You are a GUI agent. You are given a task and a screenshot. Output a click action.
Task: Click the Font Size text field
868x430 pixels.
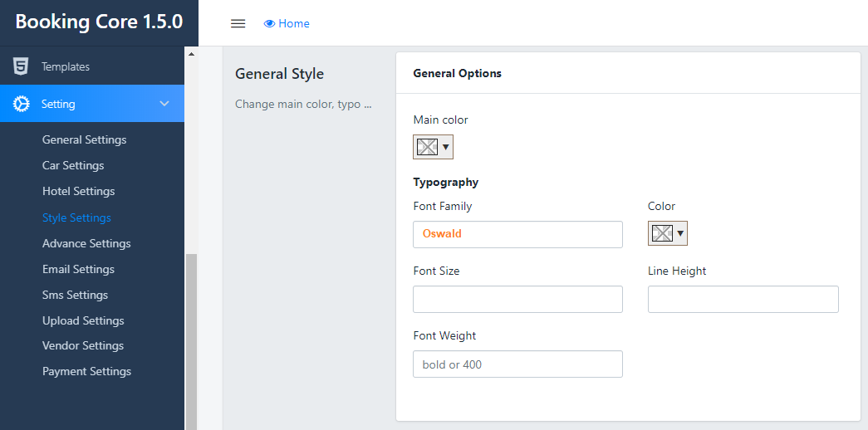[x=517, y=299]
